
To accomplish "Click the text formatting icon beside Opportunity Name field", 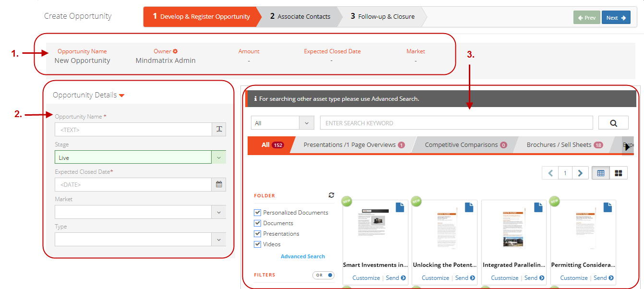I will tap(219, 129).
